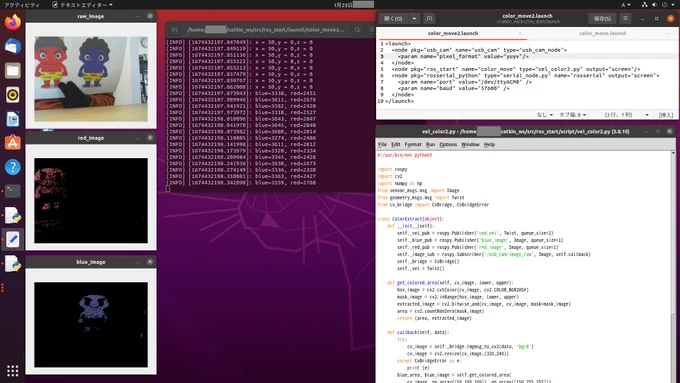The image size is (680, 383).
Task: Open Rhythmbox music player from dock
Action: pos(13,95)
